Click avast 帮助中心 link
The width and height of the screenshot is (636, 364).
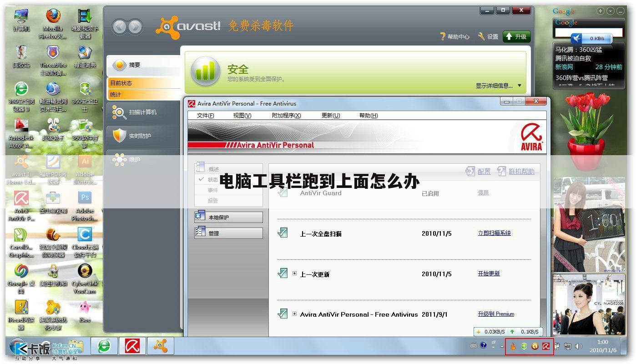pos(454,36)
